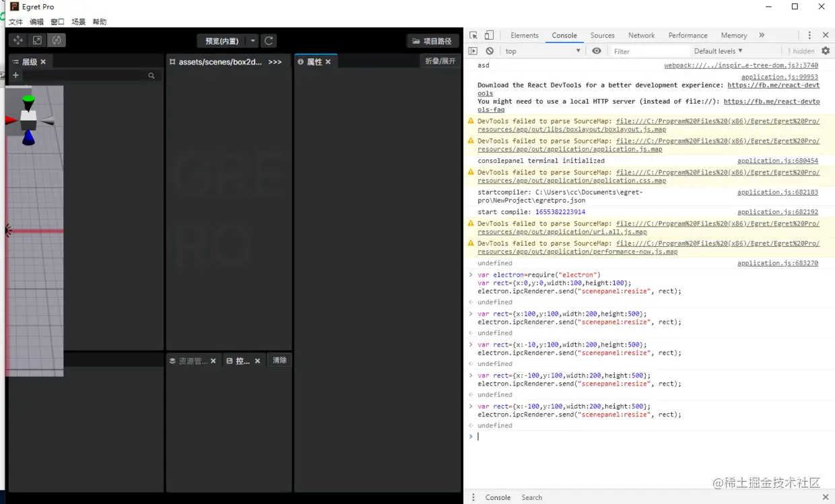Screen dimensions: 835x504
Task: Close the 层级 hierarchy tab
Action: click(43, 62)
